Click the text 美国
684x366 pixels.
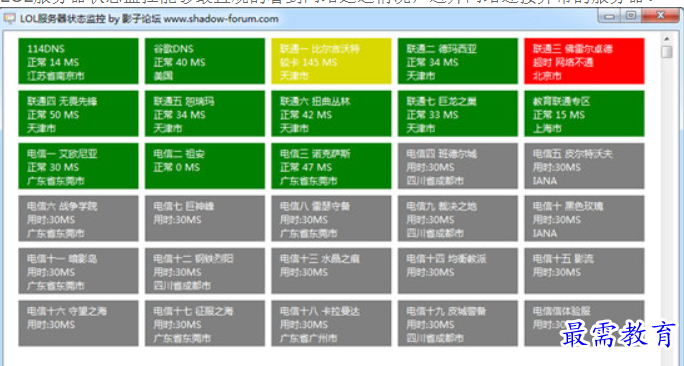tap(163, 76)
